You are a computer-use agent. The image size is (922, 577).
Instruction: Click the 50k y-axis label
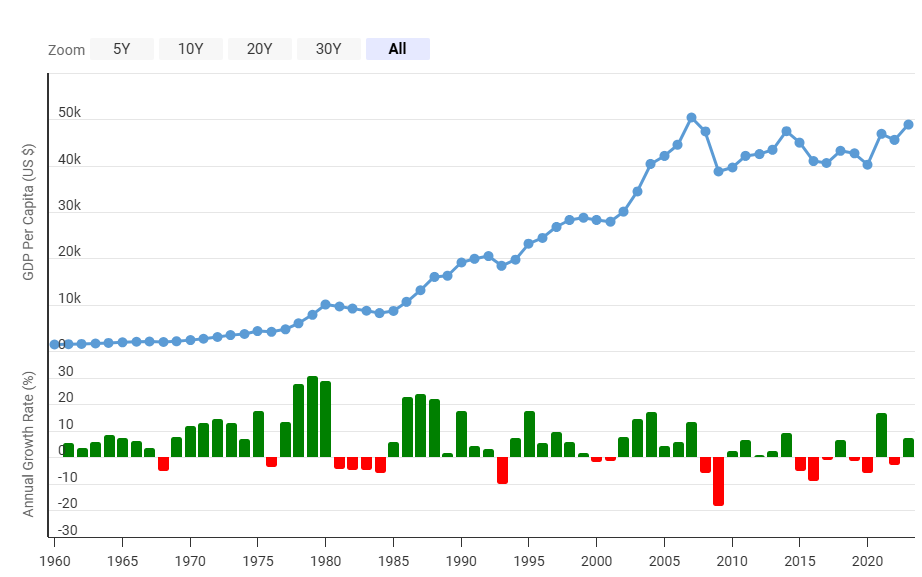coord(69,113)
